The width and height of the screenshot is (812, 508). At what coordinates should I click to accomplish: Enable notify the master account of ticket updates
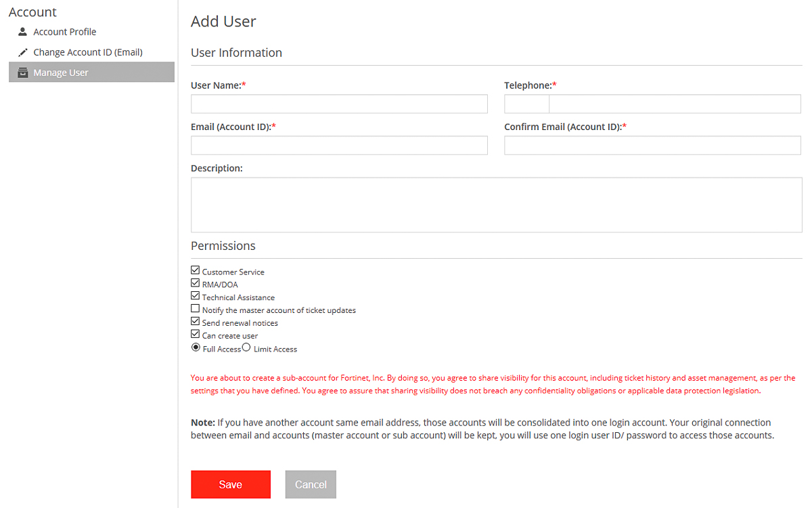[x=195, y=308]
